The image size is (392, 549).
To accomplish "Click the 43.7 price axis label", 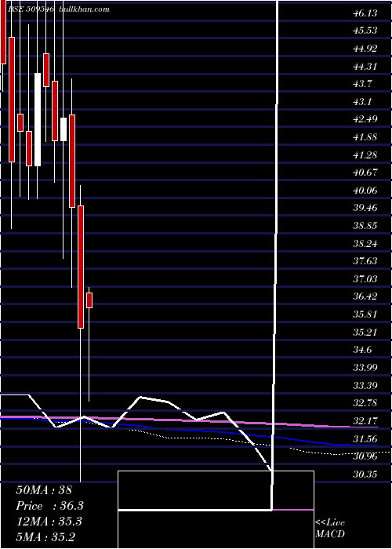I will pos(363,84).
